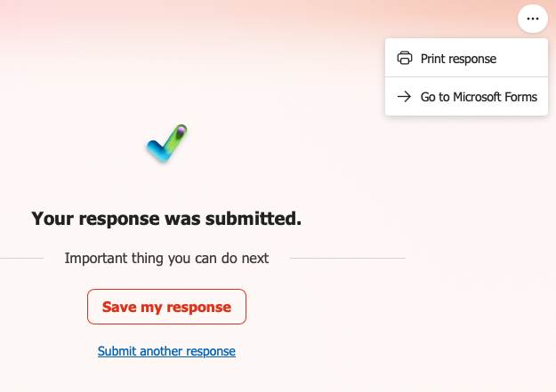The width and height of the screenshot is (556, 392).
Task: Click the divider line left of "Important thing"
Action: [22, 259]
